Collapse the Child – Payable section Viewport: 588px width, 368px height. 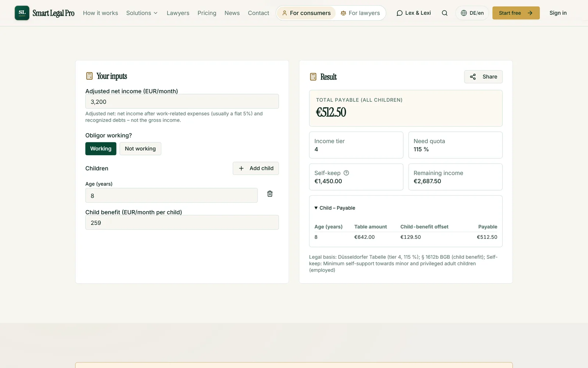pyautogui.click(x=335, y=208)
